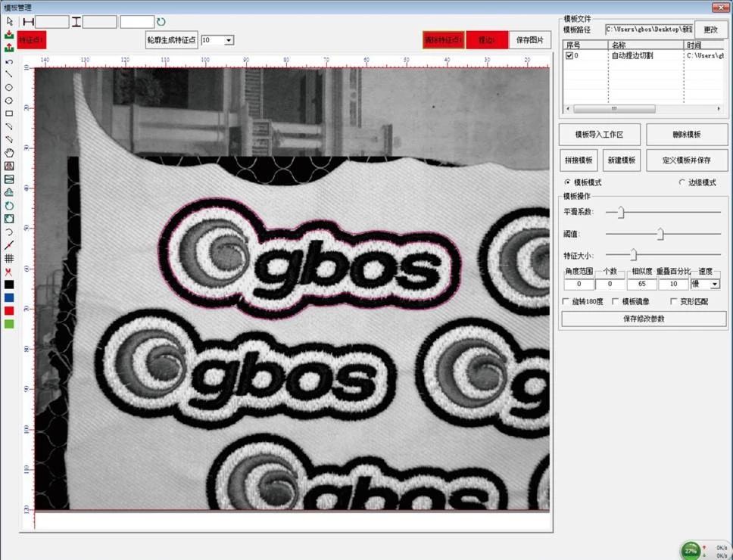Click 模板导入工作区 button
733x560 pixels.
(599, 135)
